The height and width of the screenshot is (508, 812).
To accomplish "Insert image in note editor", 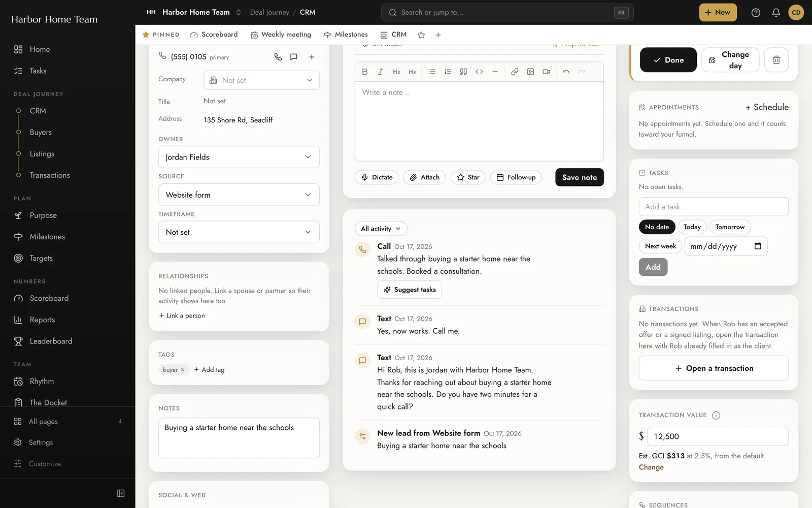I will coord(530,72).
